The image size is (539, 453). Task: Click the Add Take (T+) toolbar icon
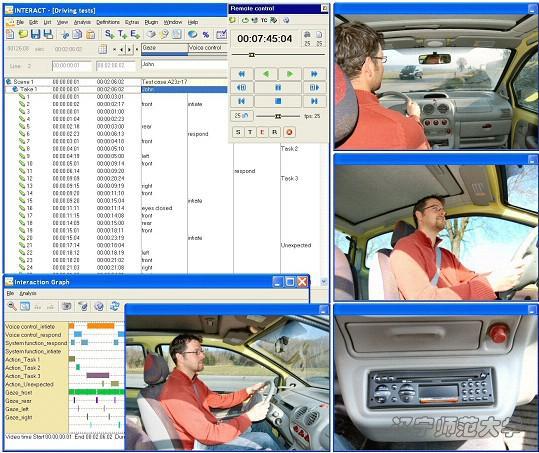pos(122,34)
